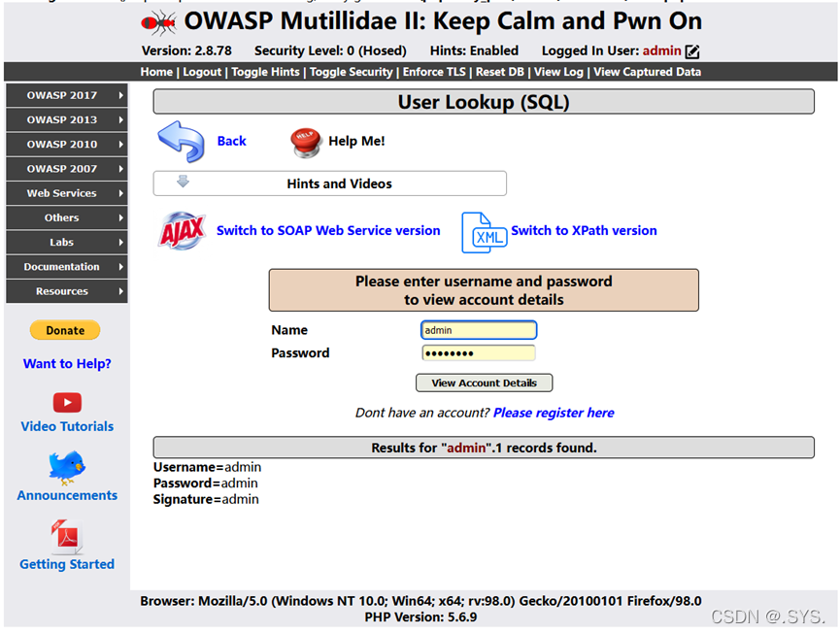
Task: Click the Results for admin header bar
Action: [x=484, y=448]
